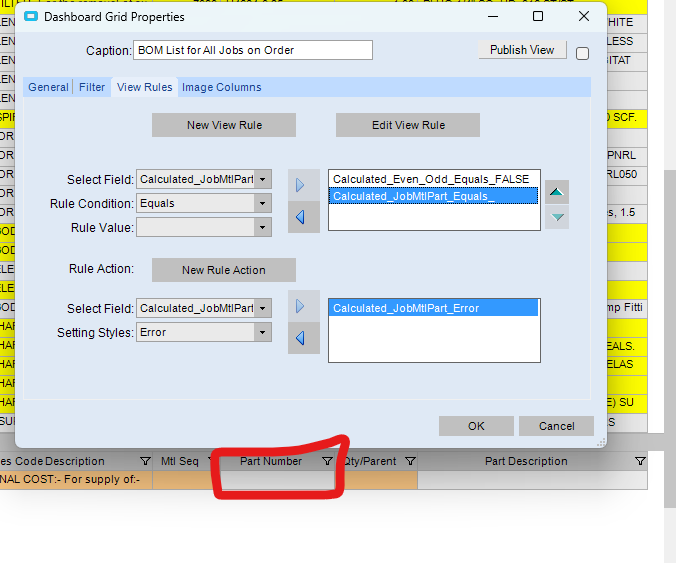Viewport: 676px width, 563px height.
Task: Open the filter icon on the Qty/Parent column
Action: pos(410,461)
